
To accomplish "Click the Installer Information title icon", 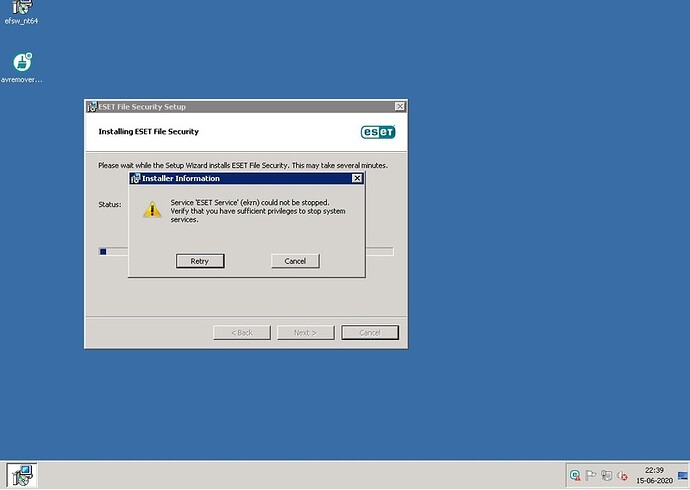I will [136, 178].
